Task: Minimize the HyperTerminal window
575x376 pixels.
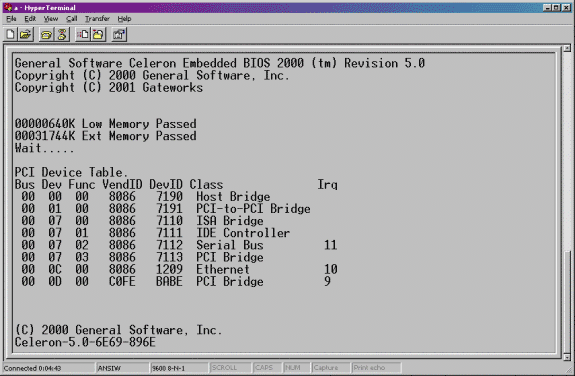Action: (547, 7)
